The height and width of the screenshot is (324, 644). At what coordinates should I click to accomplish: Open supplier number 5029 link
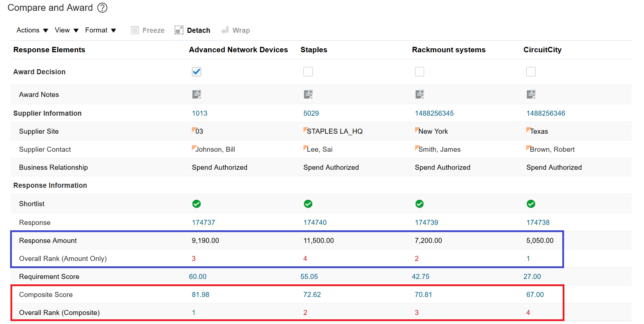tap(311, 113)
